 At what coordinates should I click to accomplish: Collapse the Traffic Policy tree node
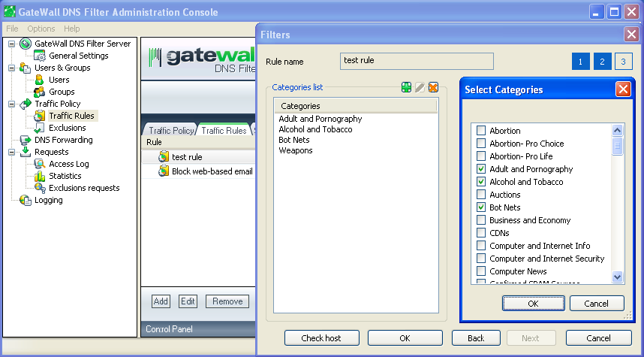coord(12,104)
